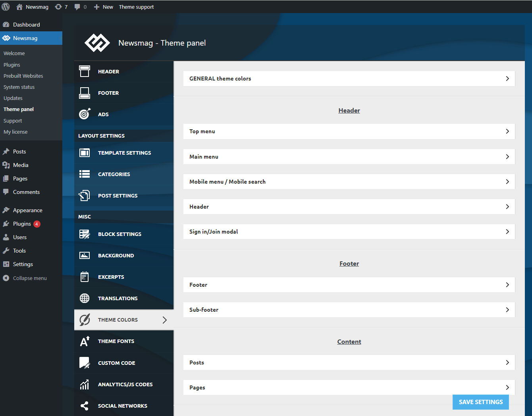Image resolution: width=532 pixels, height=416 pixels.
Task: Click the Appearance paintbrush icon
Action: tap(6, 210)
